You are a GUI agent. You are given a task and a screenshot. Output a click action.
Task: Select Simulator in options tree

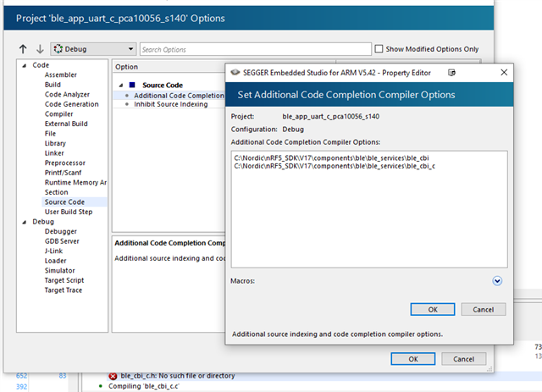pos(59,271)
